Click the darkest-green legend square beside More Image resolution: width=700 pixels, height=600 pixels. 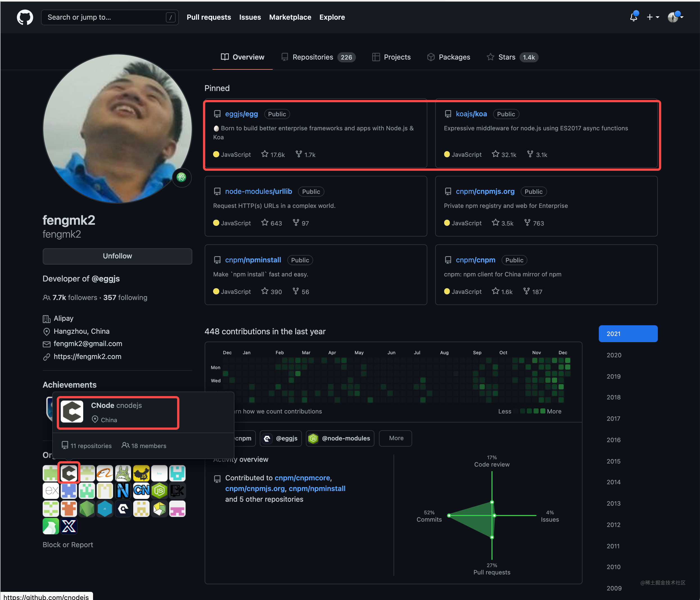[x=543, y=411]
